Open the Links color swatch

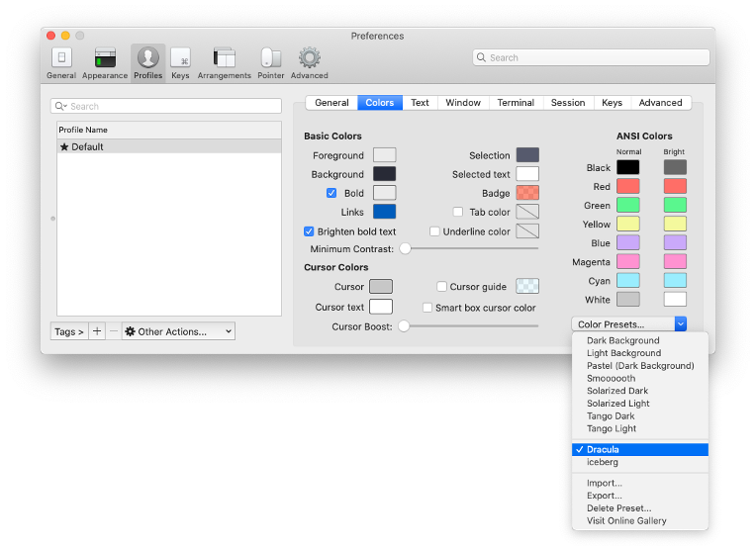[384, 211]
